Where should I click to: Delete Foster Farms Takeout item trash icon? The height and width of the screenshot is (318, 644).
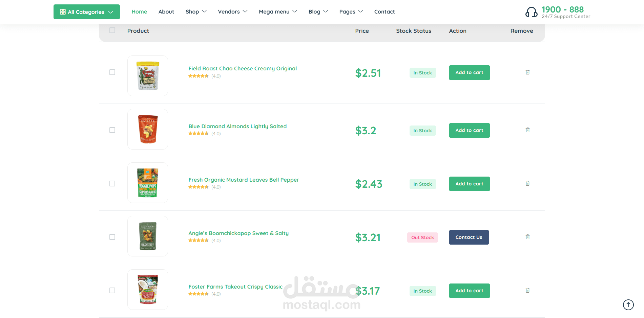[x=527, y=290]
